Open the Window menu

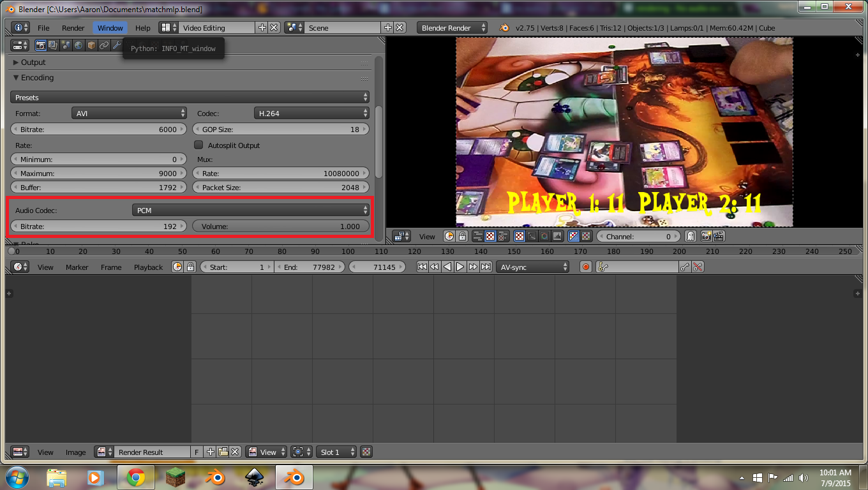point(110,27)
